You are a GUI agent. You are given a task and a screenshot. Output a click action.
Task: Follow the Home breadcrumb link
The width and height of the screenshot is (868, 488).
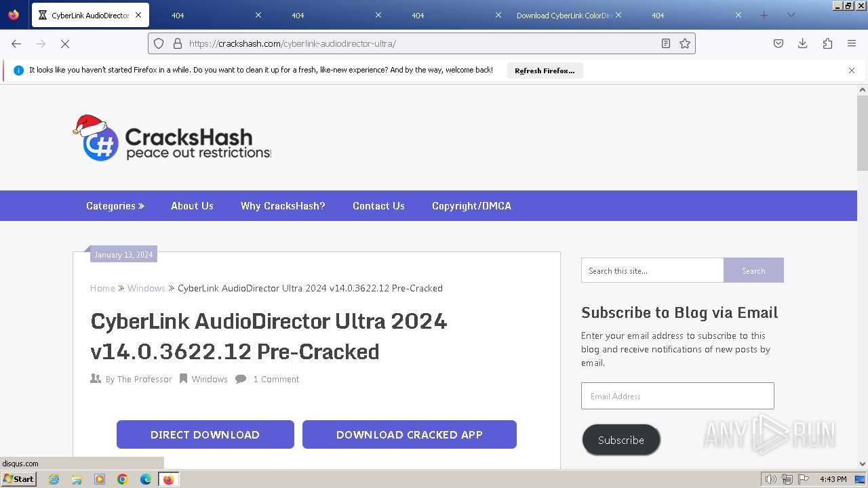coord(102,288)
